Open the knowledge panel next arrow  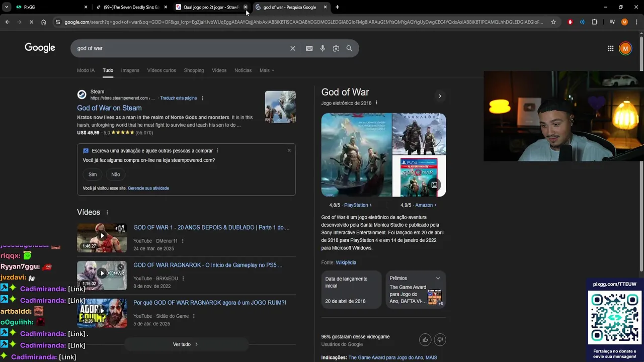[440, 96]
